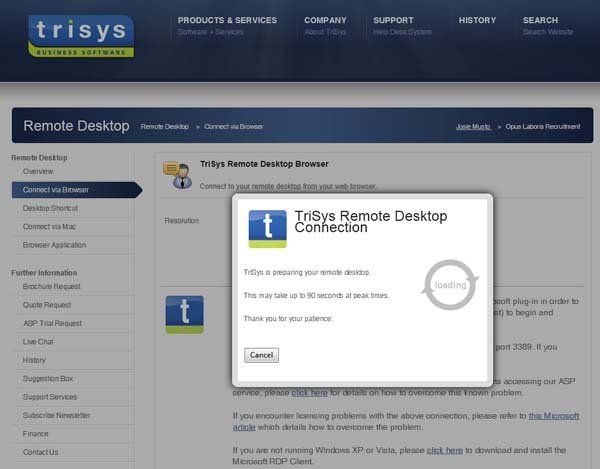Viewport: 600px width, 469px height.
Task: Open Quote Request in the sidebar
Action: 47,305
